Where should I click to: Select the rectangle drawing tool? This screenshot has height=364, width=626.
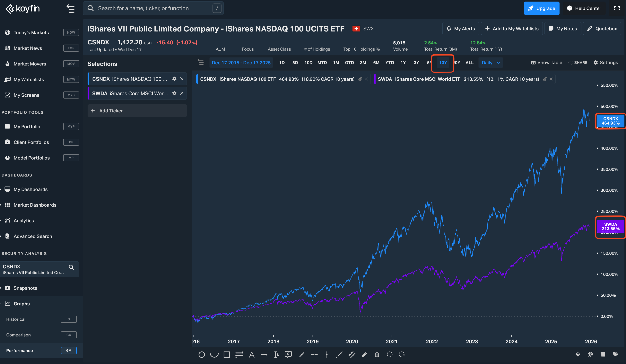pyautogui.click(x=227, y=355)
